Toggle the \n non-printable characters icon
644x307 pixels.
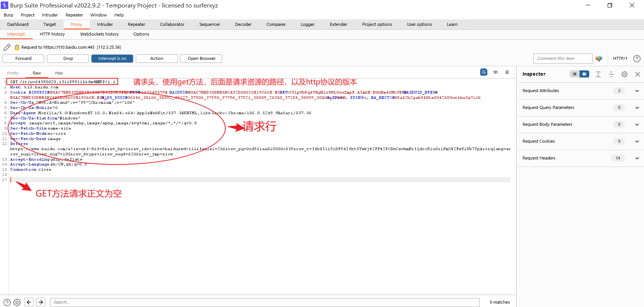[x=496, y=72]
